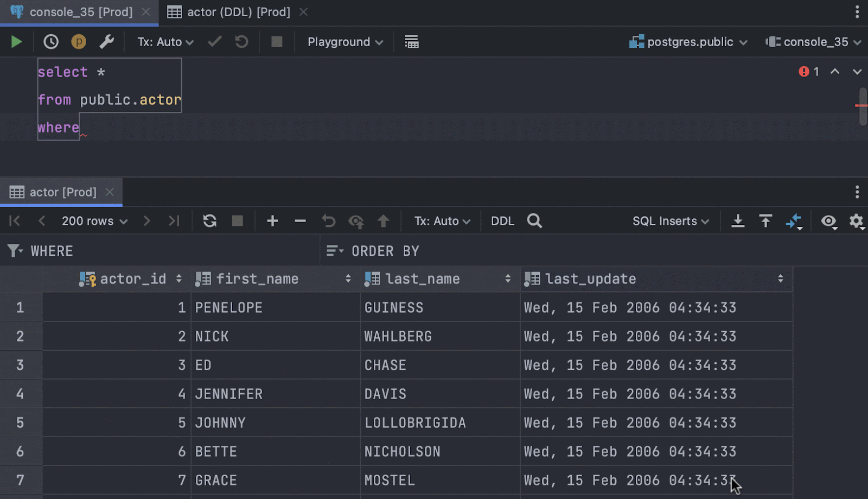
Task: Open the Playground mode dropdown
Action: (x=345, y=42)
